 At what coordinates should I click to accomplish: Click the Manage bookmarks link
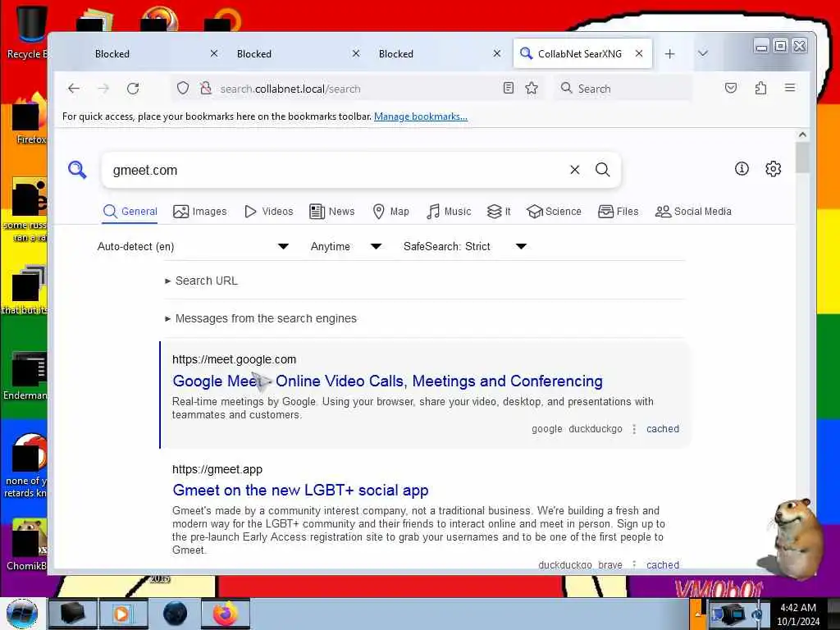click(421, 116)
